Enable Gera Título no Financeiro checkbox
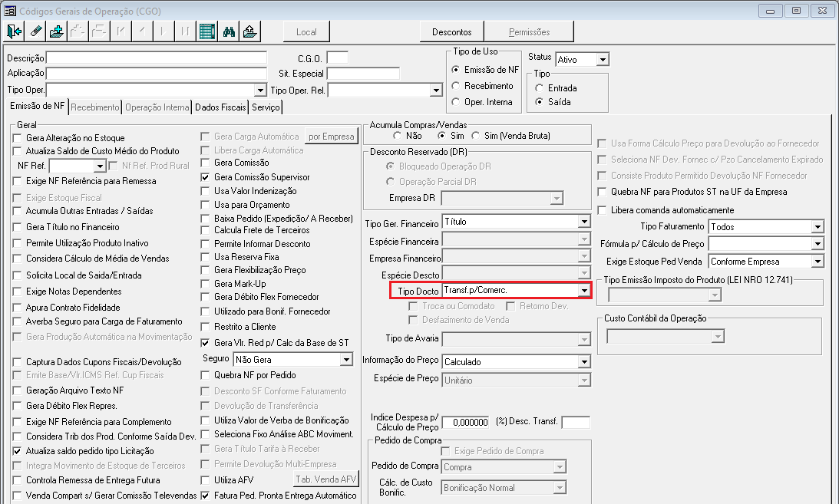This screenshot has width=839, height=504. (x=17, y=227)
